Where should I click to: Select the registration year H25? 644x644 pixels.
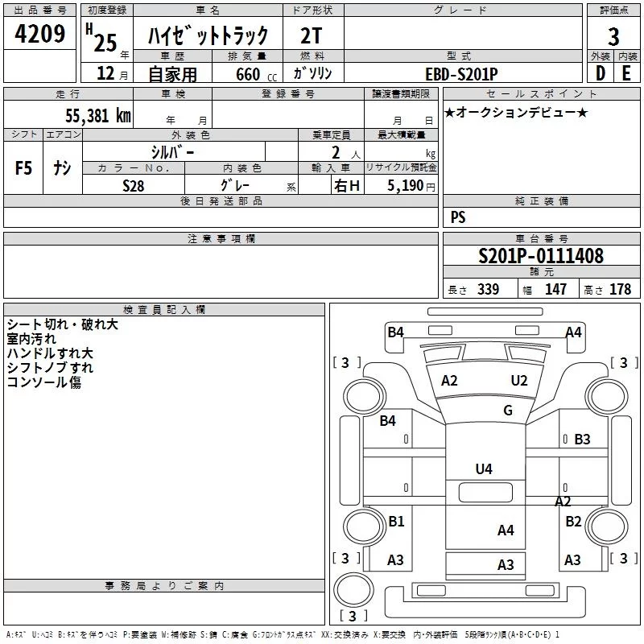click(101, 38)
